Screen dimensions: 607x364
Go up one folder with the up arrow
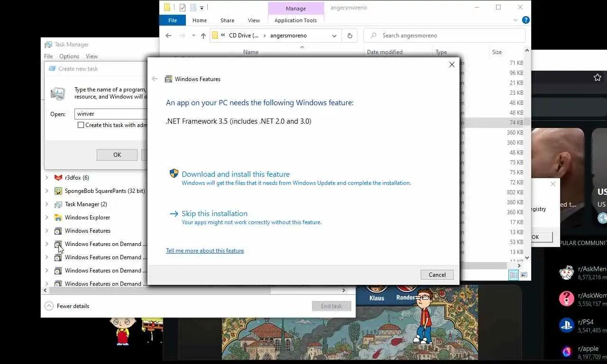click(203, 36)
